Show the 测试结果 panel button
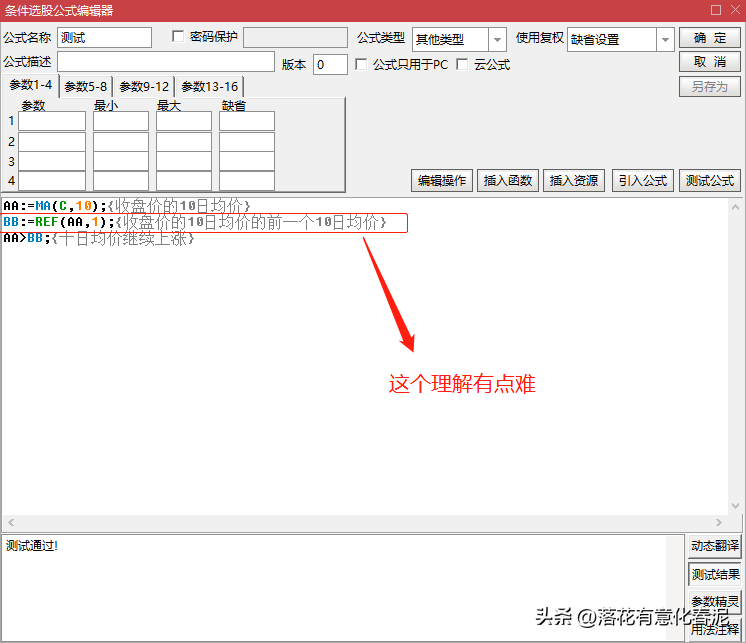Viewport: 746px width, 643px height. pyautogui.click(x=715, y=575)
